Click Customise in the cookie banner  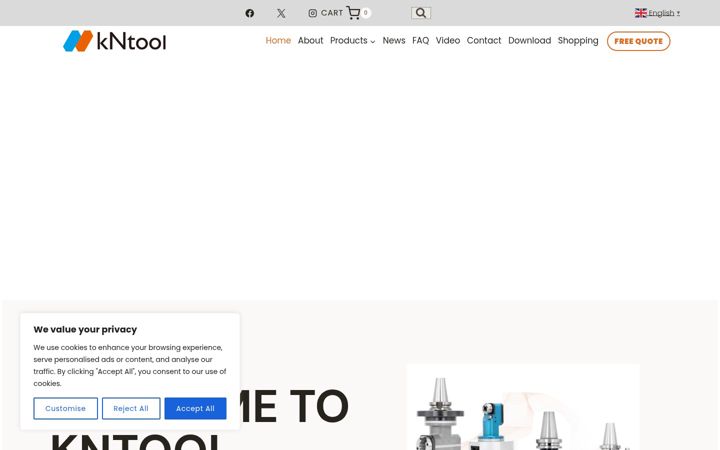(66, 408)
